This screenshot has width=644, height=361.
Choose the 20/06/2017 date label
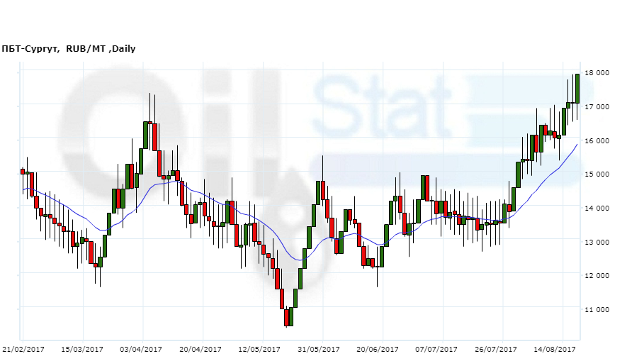(x=378, y=350)
